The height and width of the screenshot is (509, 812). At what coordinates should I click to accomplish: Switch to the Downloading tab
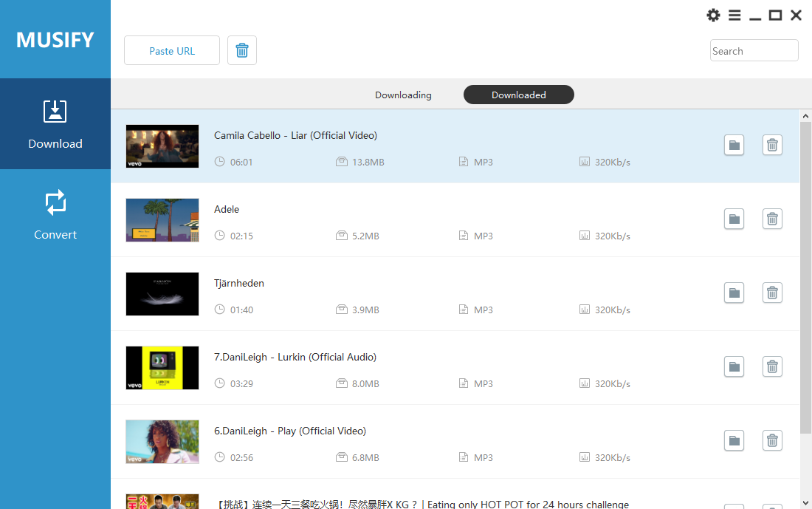(x=403, y=95)
